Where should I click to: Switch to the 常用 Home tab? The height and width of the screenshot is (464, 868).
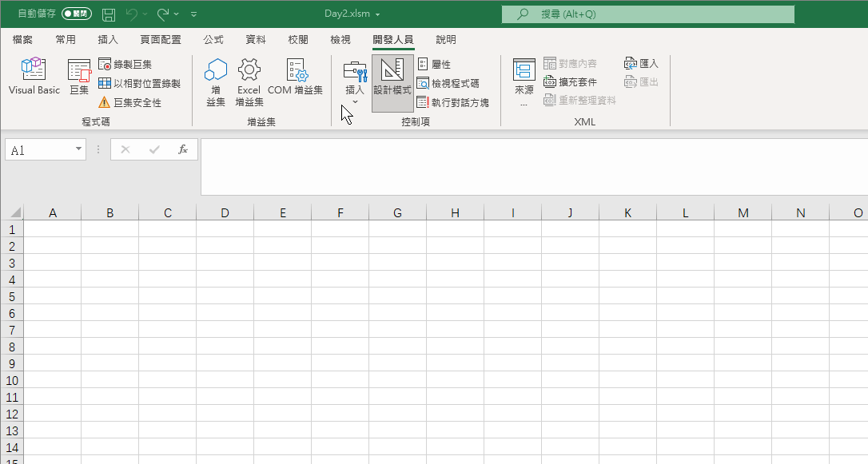pos(66,40)
